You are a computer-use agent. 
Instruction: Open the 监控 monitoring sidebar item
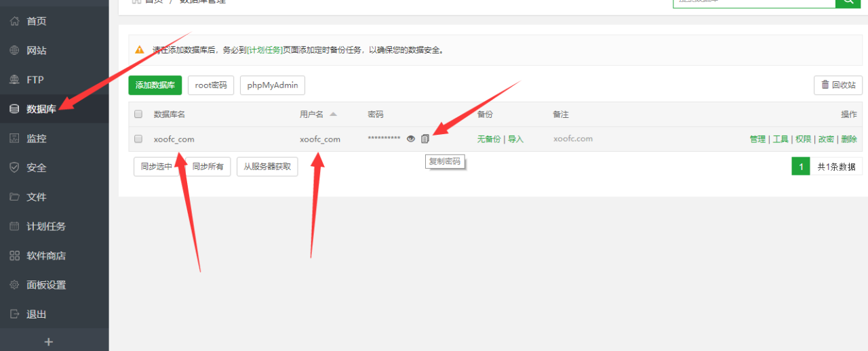54,138
